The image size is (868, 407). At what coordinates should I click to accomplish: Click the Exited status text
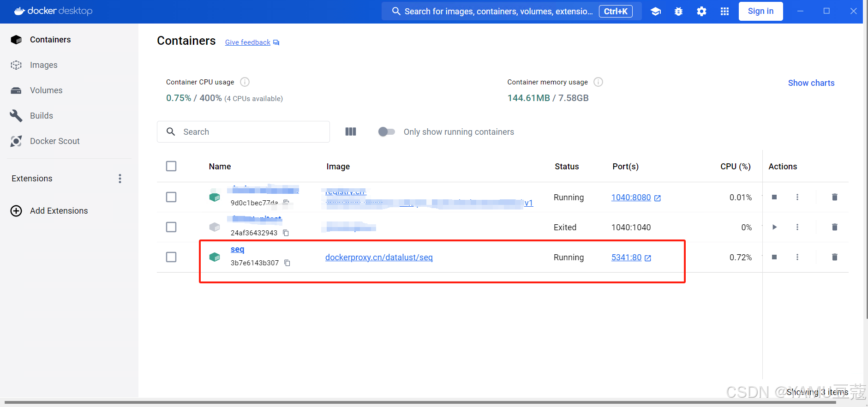[x=565, y=227]
